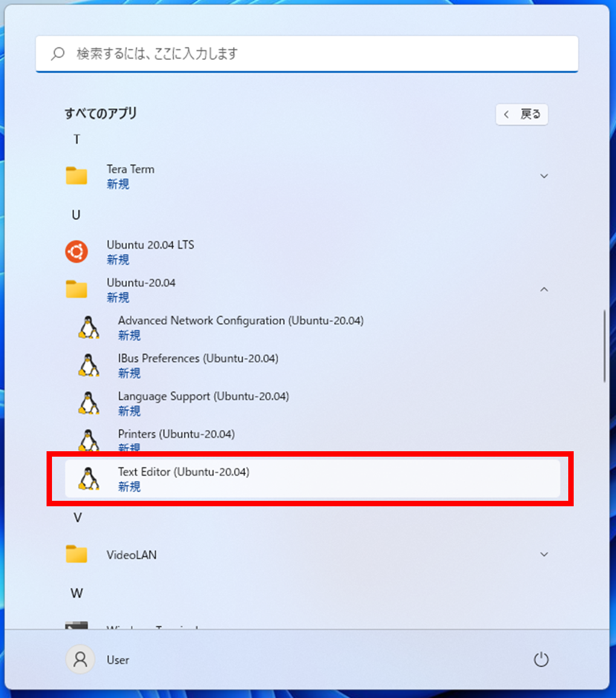Click the 戻る back button
Viewport: 616px width, 698px height.
[x=522, y=114]
